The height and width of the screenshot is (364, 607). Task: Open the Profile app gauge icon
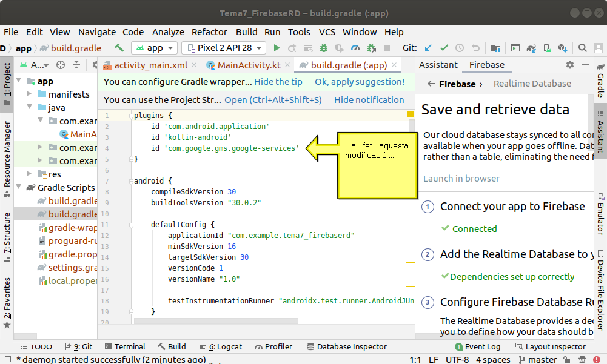tap(355, 48)
